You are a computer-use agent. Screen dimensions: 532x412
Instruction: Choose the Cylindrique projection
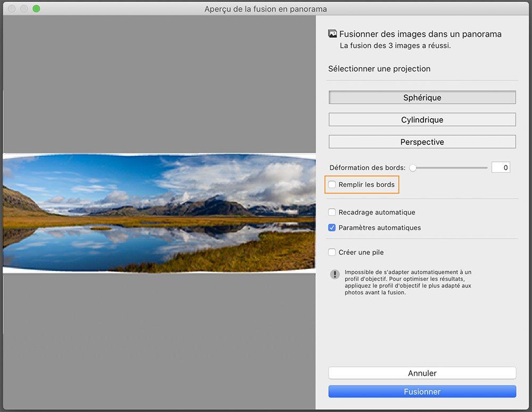point(422,120)
